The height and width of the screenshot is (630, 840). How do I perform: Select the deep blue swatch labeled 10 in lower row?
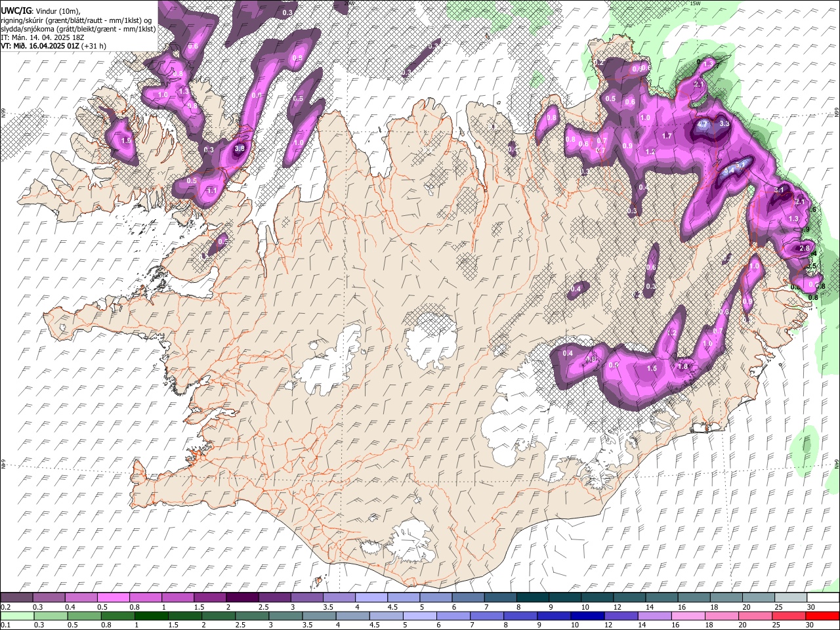587,616
